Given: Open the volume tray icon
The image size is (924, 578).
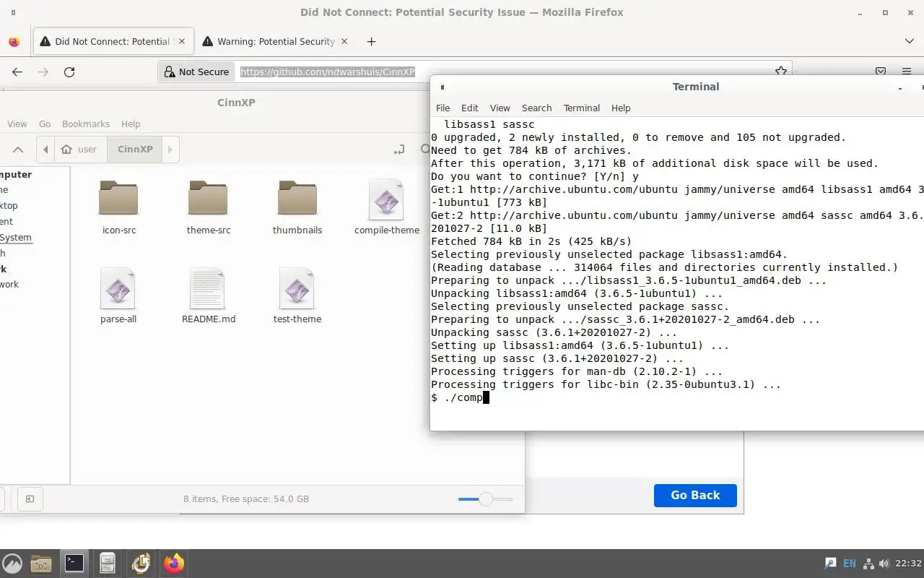Looking at the screenshot, I should point(886,564).
